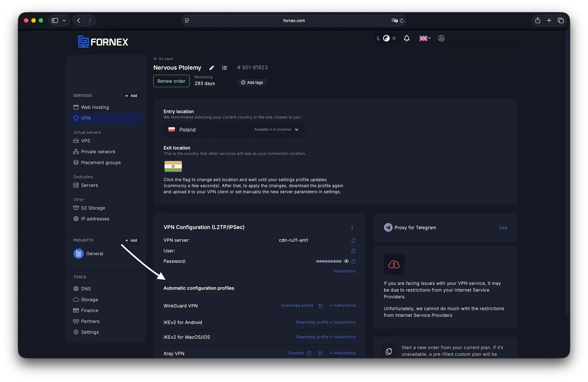Reload the page
The height and width of the screenshot is (382, 588).
point(402,21)
